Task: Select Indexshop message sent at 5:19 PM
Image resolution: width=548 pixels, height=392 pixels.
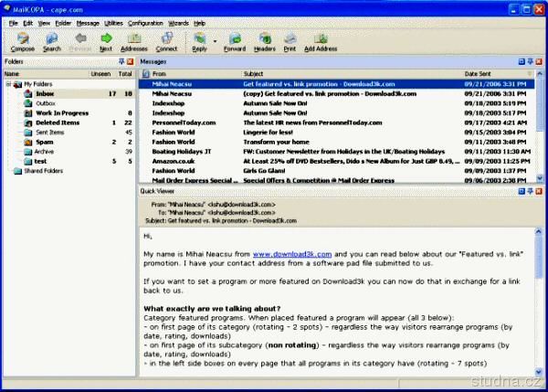Action: tap(337, 103)
